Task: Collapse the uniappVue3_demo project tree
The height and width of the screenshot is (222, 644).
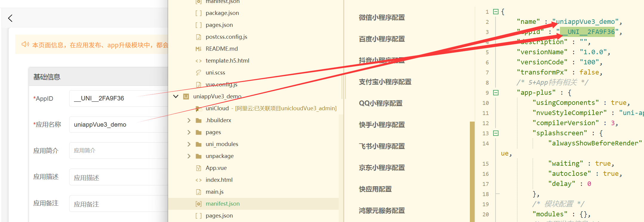Action: click(x=176, y=97)
